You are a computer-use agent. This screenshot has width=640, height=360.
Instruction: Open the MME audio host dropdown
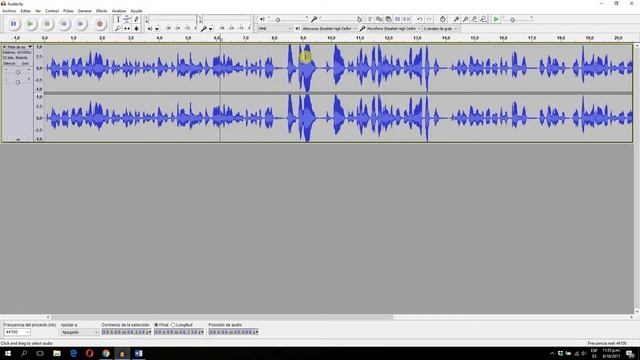(x=275, y=29)
